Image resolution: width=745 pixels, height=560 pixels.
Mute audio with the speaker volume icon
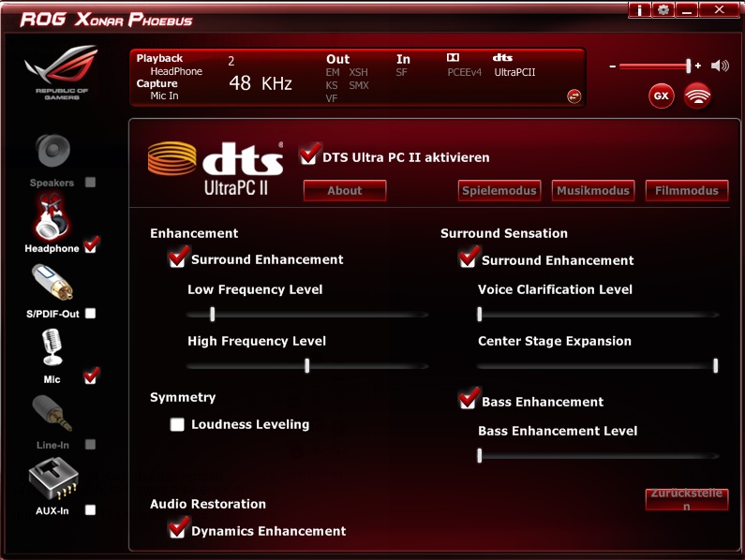[x=720, y=66]
